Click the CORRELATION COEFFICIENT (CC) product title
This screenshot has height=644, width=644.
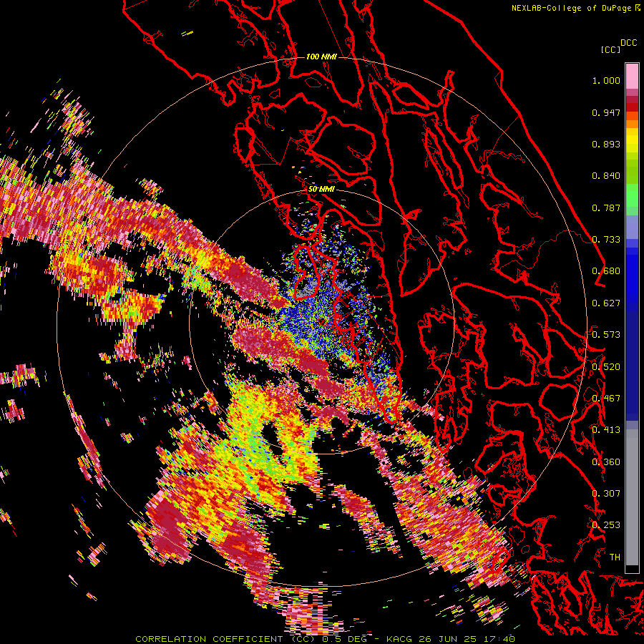click(225, 639)
